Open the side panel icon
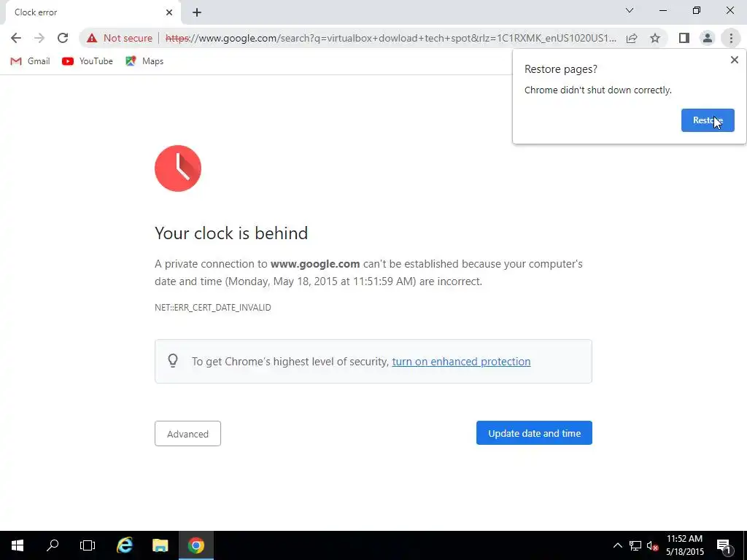747x560 pixels. pos(684,38)
